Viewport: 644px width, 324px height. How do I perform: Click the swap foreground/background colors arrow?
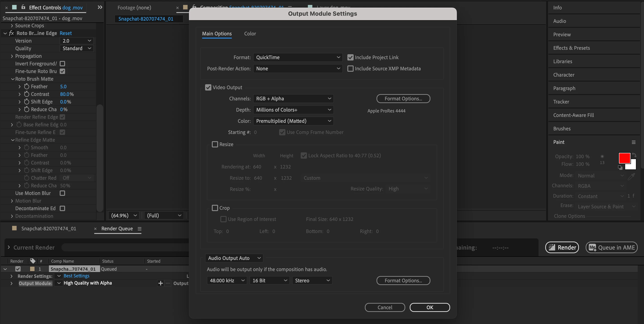(x=635, y=155)
